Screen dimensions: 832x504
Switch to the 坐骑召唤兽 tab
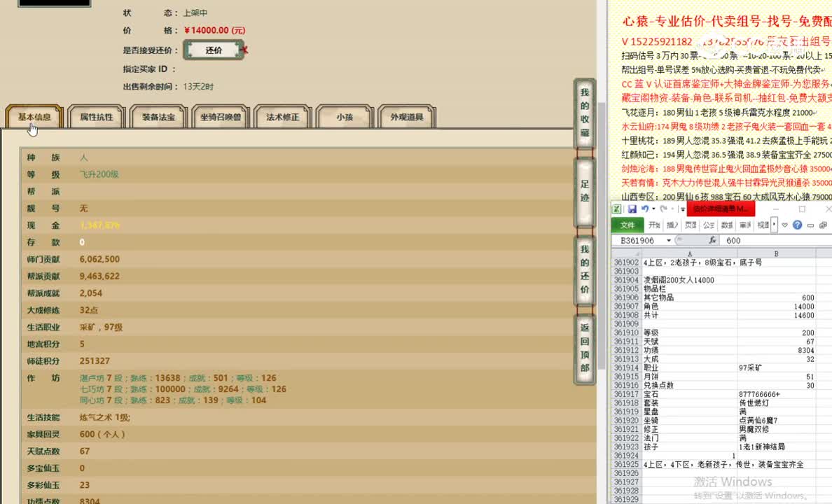click(221, 118)
